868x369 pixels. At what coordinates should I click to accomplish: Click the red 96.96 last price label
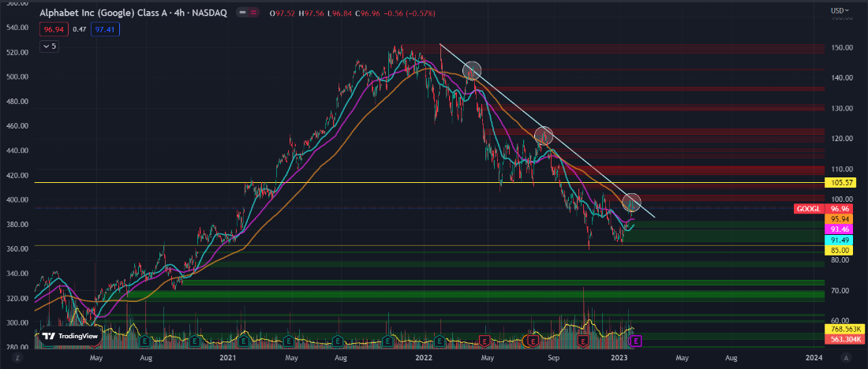[840, 209]
